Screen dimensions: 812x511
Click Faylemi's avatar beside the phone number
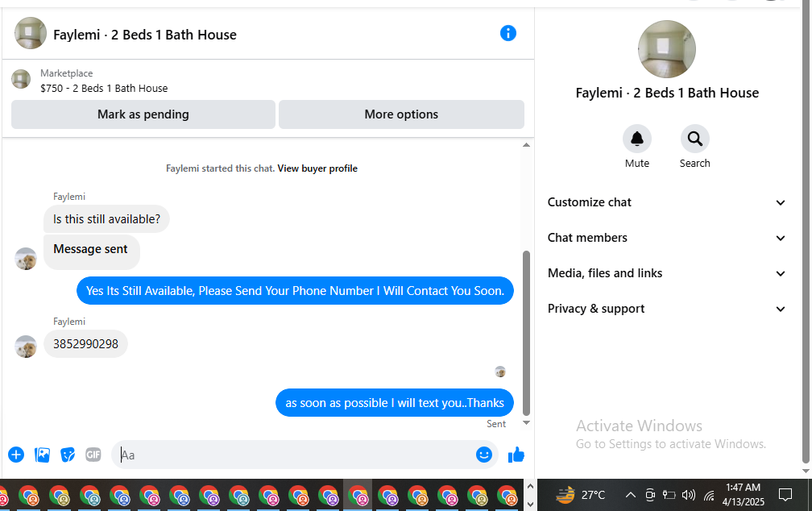pos(26,347)
